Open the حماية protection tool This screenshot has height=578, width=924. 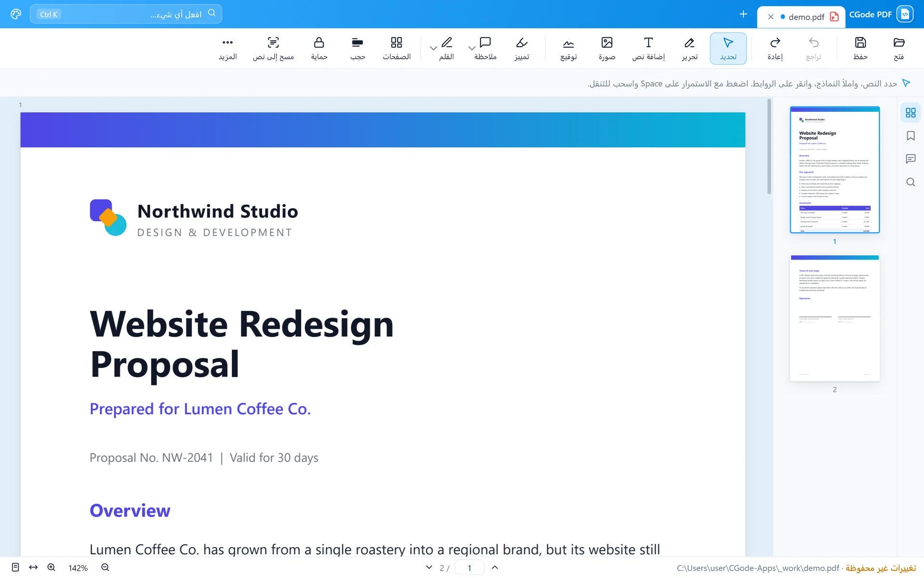[319, 48]
